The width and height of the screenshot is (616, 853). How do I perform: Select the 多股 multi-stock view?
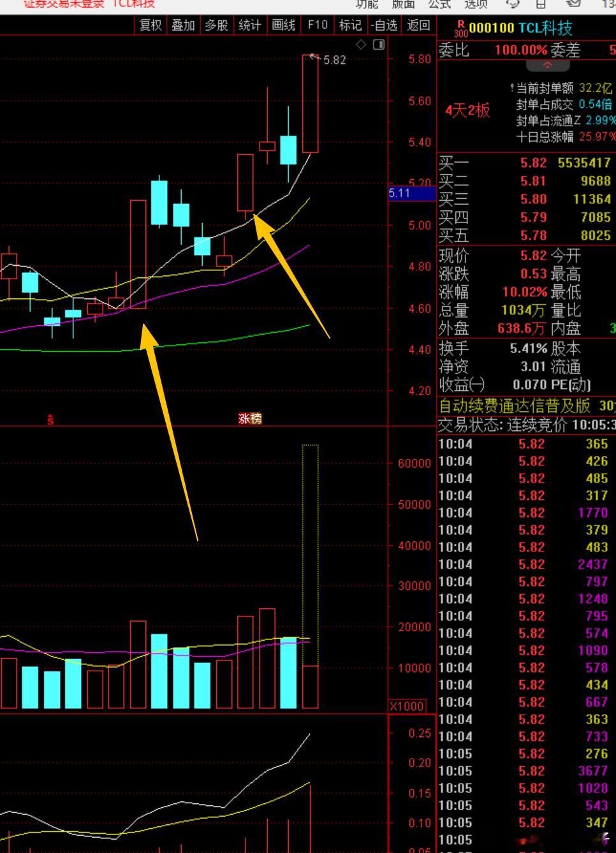pyautogui.click(x=217, y=25)
